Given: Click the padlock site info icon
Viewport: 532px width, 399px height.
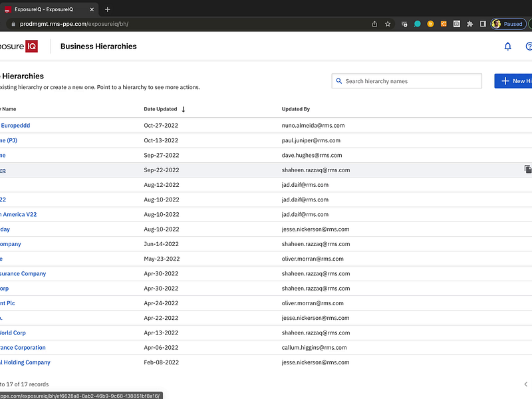Looking at the screenshot, I should 12,24.
